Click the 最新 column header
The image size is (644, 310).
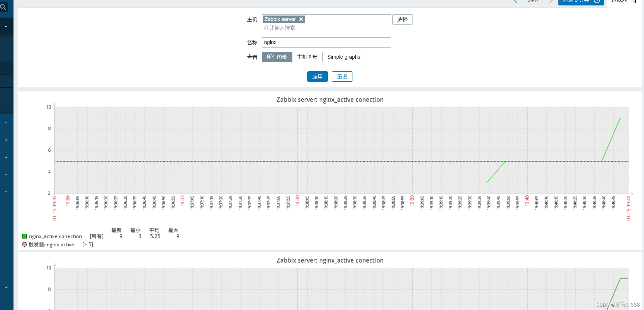[x=116, y=230]
